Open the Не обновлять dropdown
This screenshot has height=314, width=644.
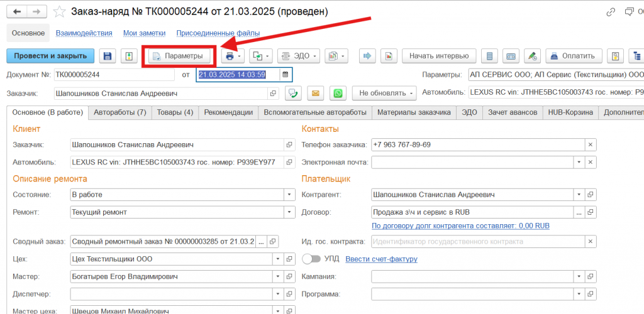click(x=385, y=94)
